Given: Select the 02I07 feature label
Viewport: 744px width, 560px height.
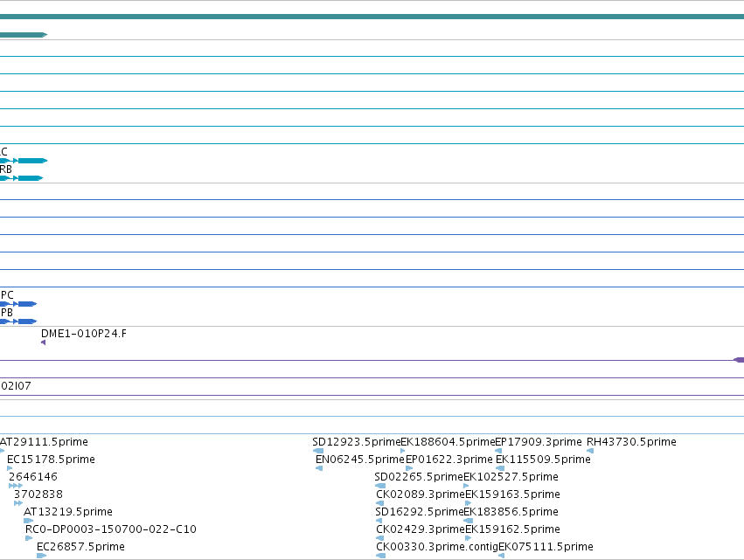Looking at the screenshot, I should (16, 386).
